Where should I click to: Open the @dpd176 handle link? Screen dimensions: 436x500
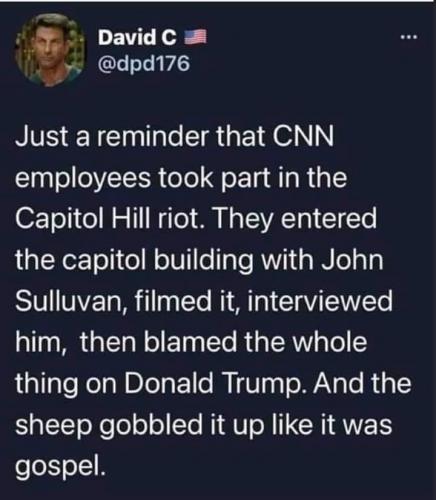click(144, 63)
